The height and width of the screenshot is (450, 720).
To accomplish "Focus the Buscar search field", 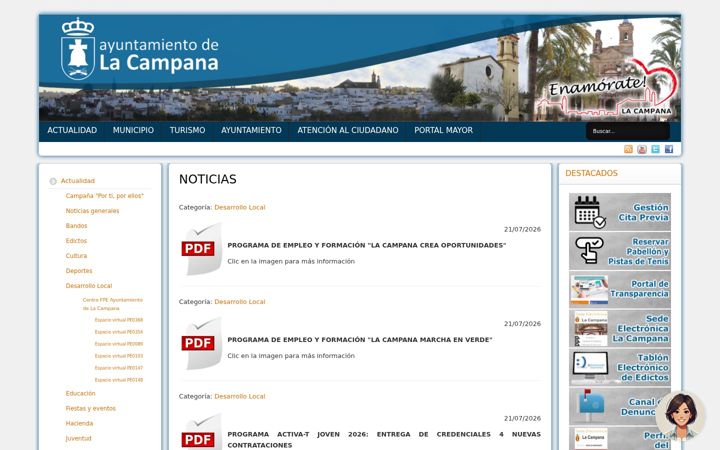I will [628, 131].
